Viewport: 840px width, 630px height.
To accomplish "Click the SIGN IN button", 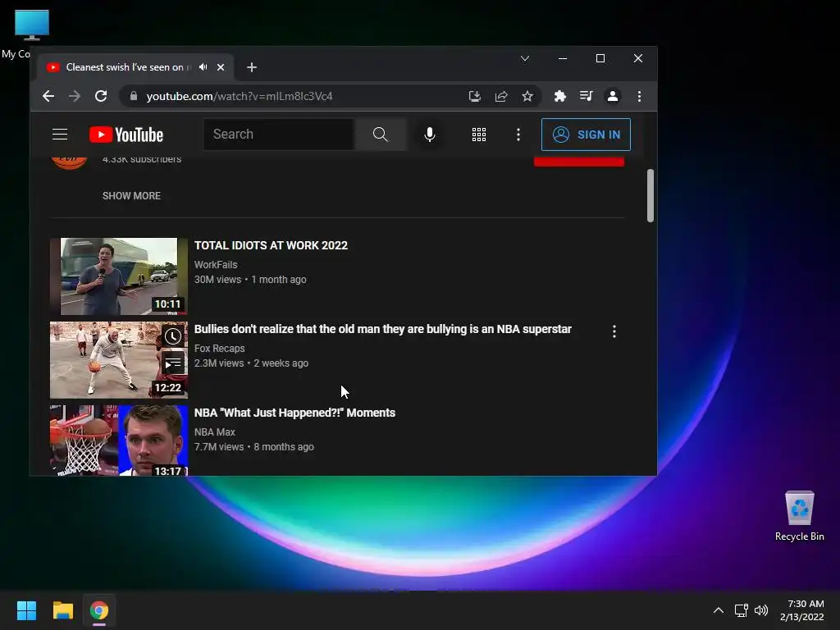I will (x=586, y=135).
